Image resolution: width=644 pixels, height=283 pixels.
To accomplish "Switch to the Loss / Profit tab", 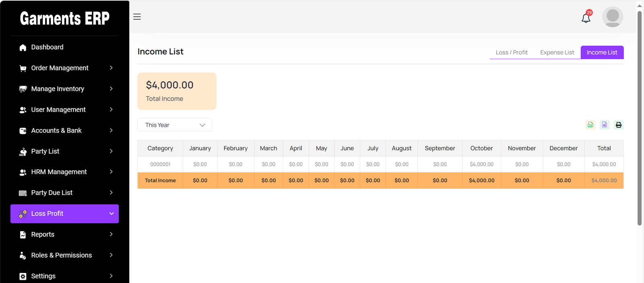I will (511, 53).
